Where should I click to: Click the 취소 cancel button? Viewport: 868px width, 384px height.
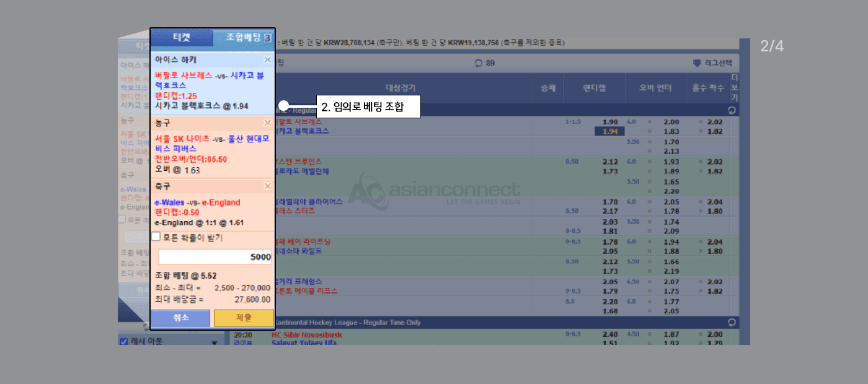point(180,318)
